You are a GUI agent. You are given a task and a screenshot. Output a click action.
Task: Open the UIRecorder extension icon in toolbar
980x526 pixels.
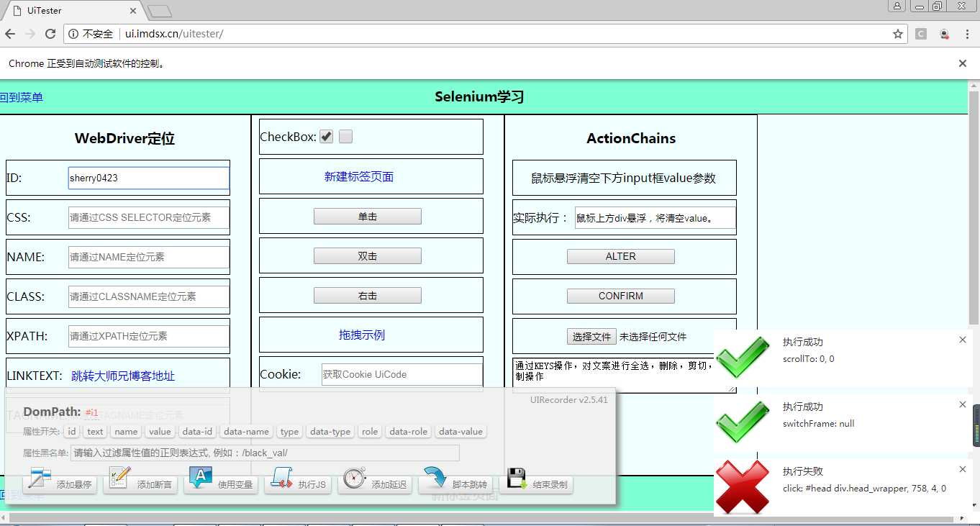tap(945, 34)
